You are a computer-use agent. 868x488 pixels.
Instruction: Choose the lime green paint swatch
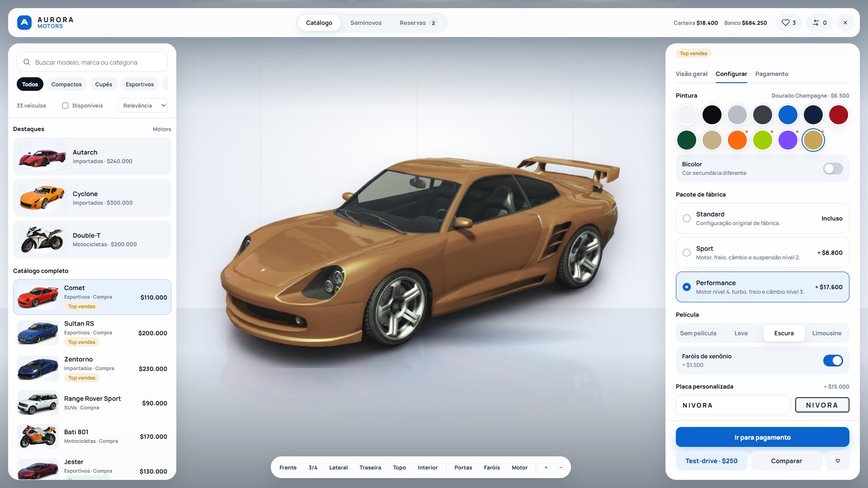click(762, 140)
